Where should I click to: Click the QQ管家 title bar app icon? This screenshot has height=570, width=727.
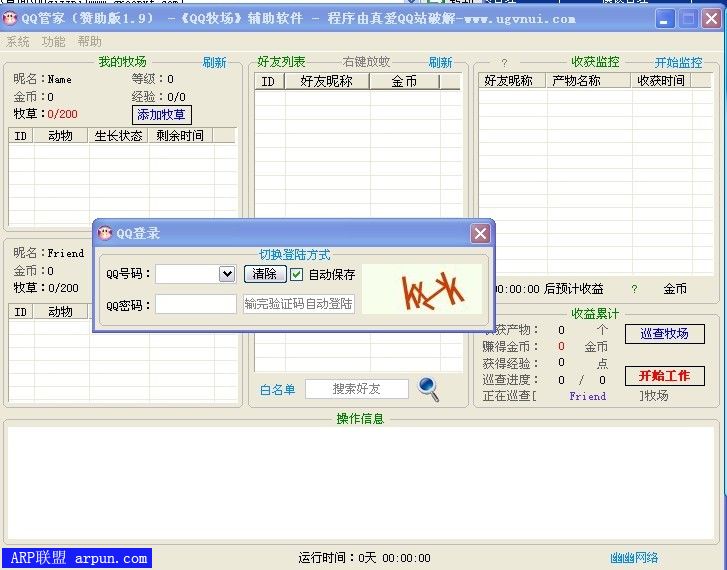10,19
